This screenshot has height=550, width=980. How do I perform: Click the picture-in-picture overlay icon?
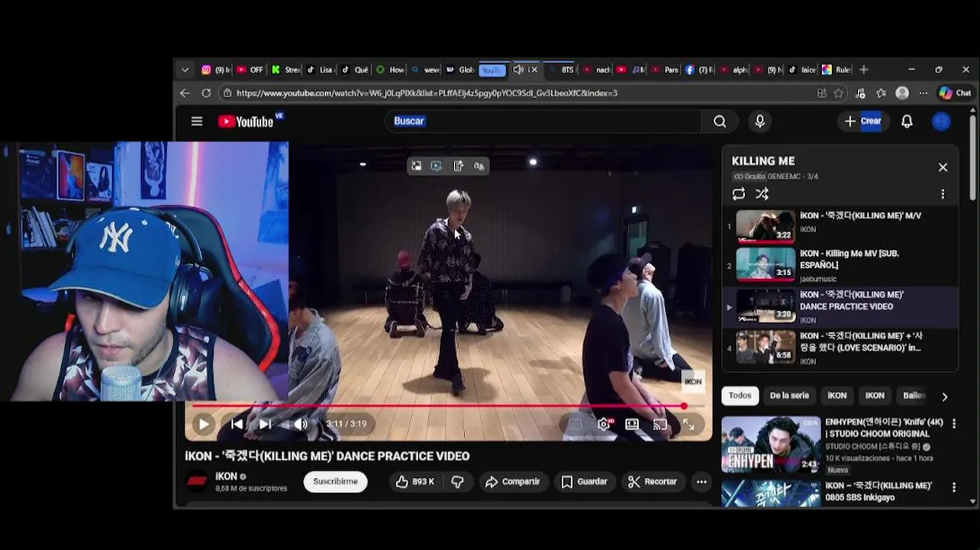(416, 166)
